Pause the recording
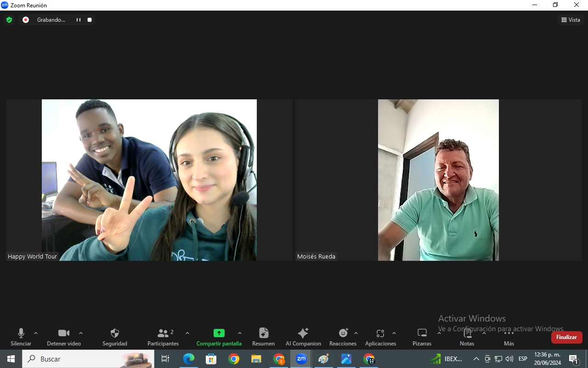This screenshot has width=588, height=368. (79, 20)
